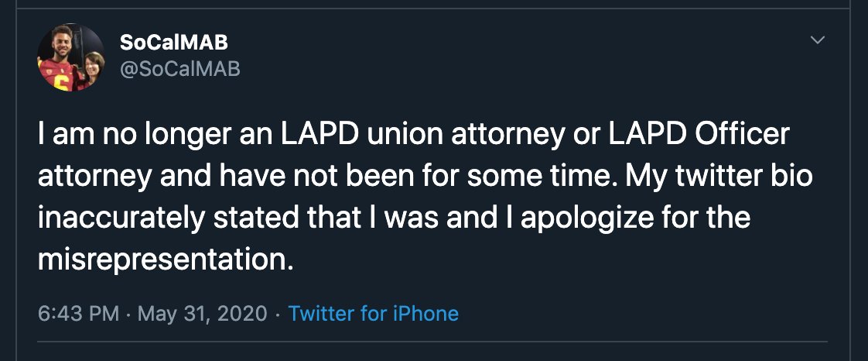Open the Twitter for iPhone source link
Image resolution: width=868 pixels, height=361 pixels.
[373, 314]
